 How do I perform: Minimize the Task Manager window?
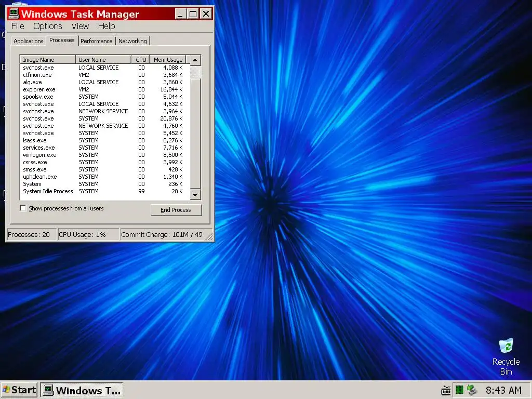pyautogui.click(x=180, y=14)
